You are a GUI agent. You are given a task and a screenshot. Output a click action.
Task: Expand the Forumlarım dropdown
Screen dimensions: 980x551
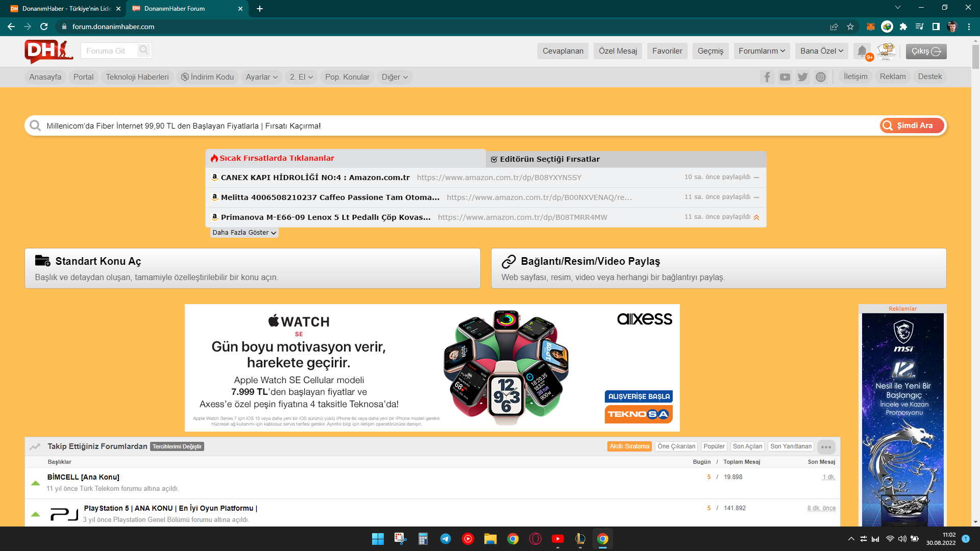[x=762, y=51]
